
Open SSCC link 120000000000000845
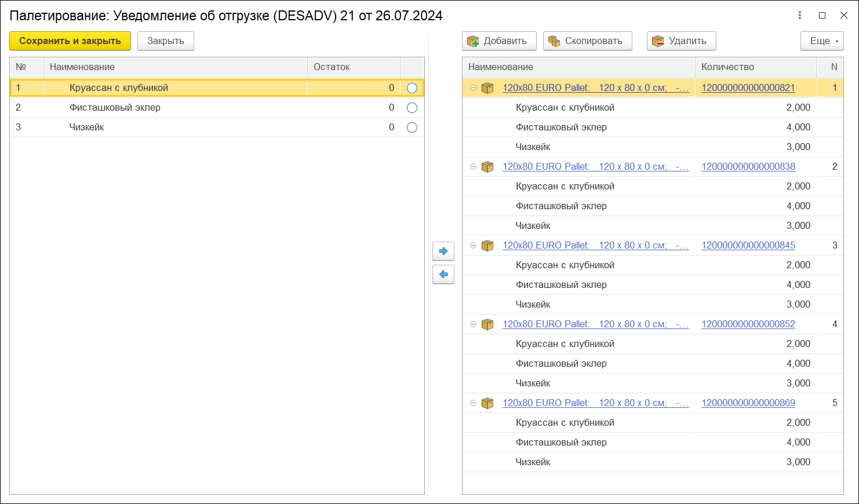pyautogui.click(x=748, y=245)
